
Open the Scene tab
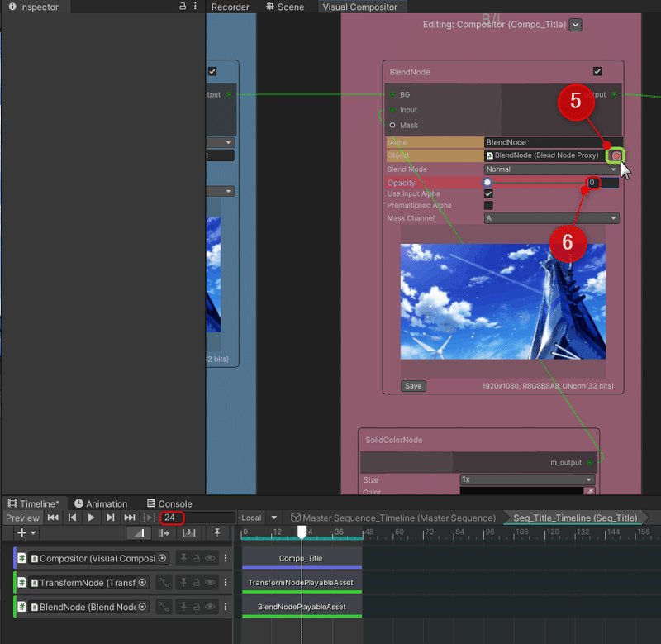click(285, 7)
